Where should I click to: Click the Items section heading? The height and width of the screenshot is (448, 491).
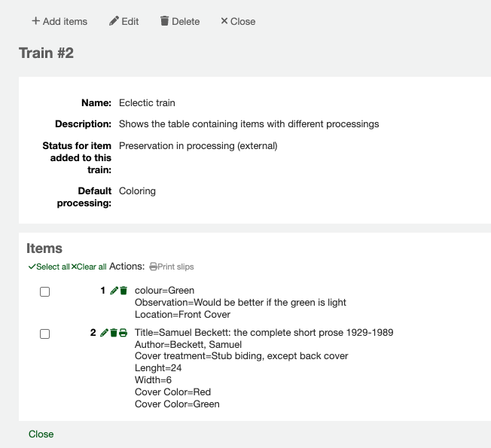[x=44, y=248]
